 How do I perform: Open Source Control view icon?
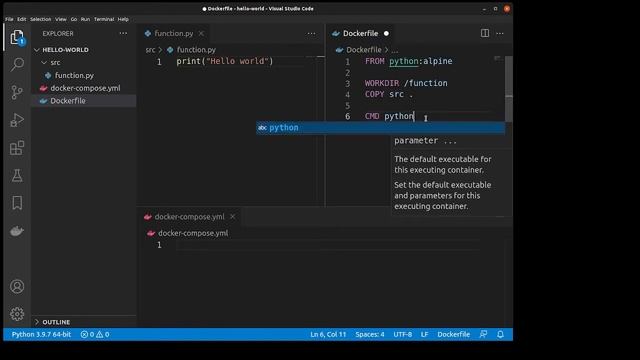coord(17,92)
